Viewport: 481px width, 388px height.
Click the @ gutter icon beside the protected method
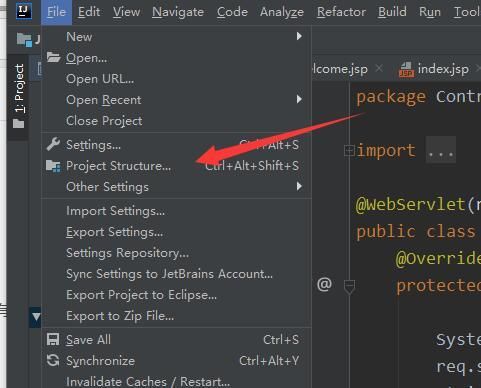pos(324,284)
